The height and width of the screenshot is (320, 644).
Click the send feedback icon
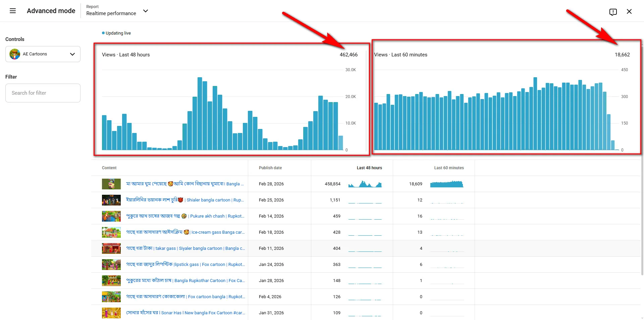(613, 12)
